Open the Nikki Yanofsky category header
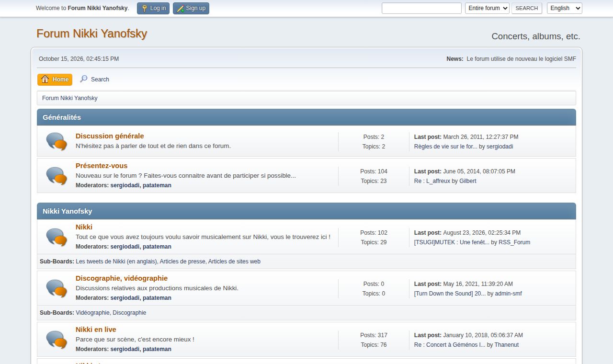 (68, 211)
